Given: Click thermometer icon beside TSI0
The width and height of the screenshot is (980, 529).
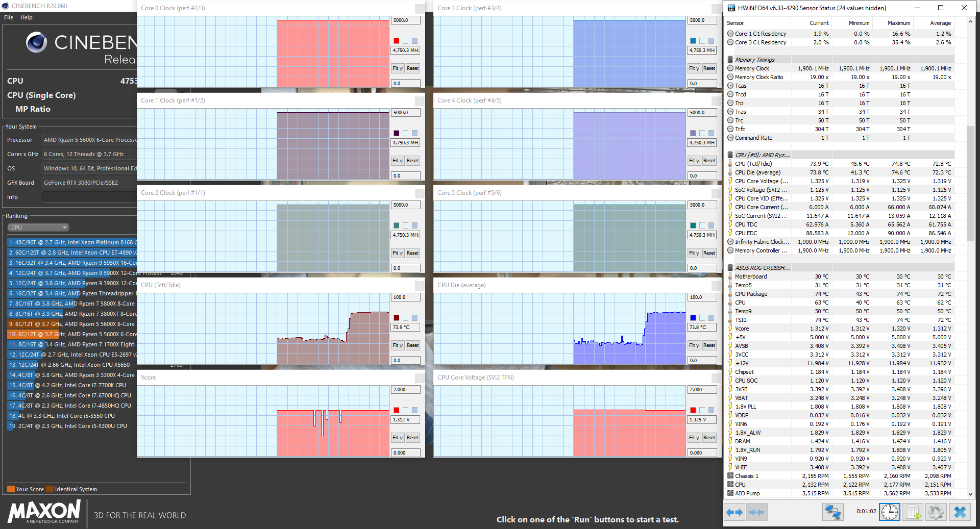Looking at the screenshot, I should 730,320.
